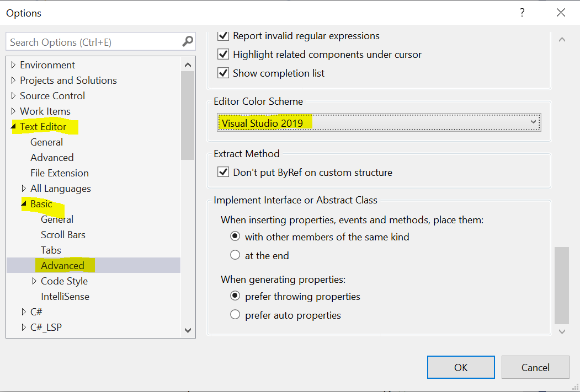Select Scroll Bars under Basic

tap(62, 234)
